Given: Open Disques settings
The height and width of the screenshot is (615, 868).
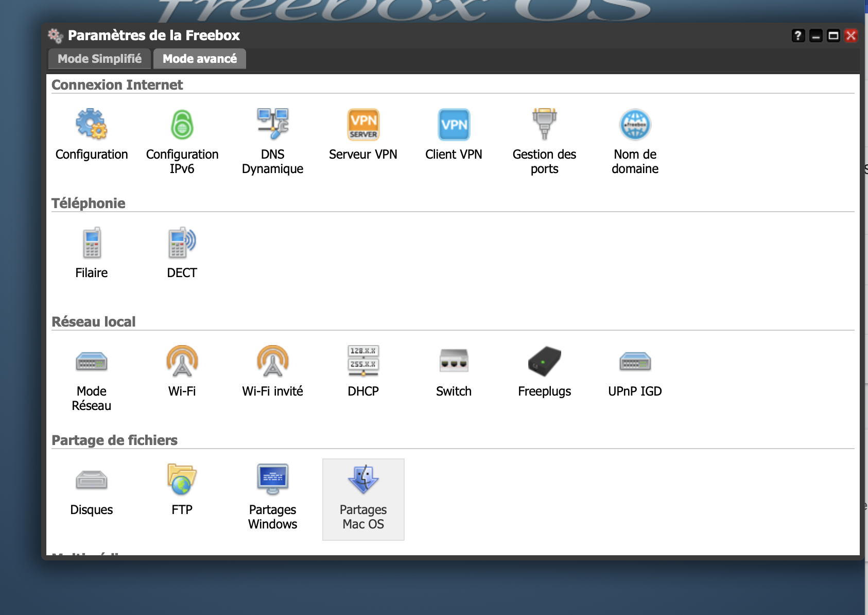Looking at the screenshot, I should click(92, 490).
